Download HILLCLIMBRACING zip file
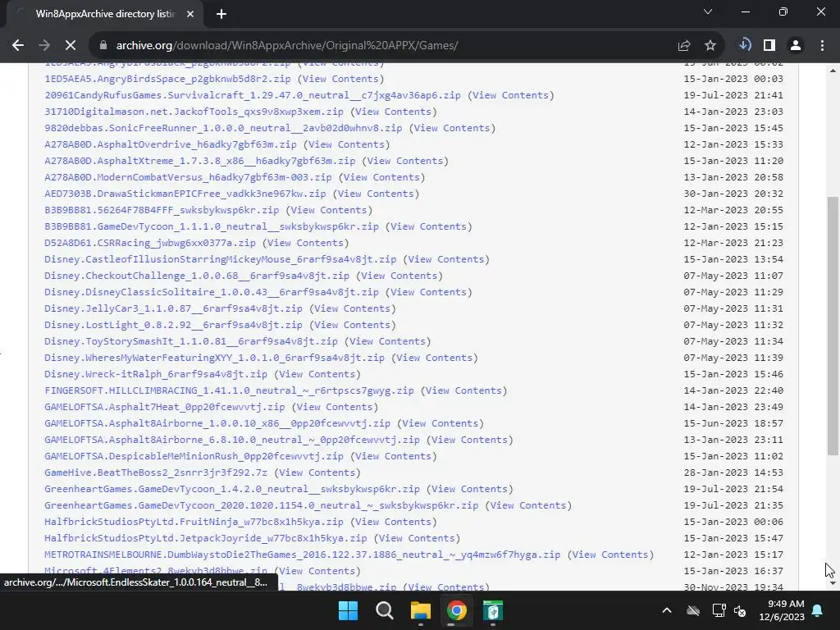The image size is (840, 630). (230, 390)
